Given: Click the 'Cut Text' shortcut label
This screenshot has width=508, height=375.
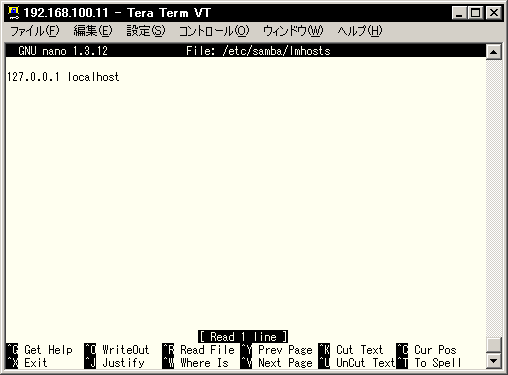Looking at the screenshot, I should [x=360, y=350].
